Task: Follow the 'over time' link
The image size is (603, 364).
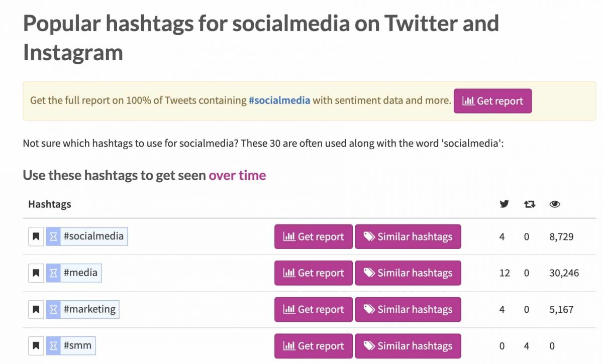Action: (x=237, y=175)
